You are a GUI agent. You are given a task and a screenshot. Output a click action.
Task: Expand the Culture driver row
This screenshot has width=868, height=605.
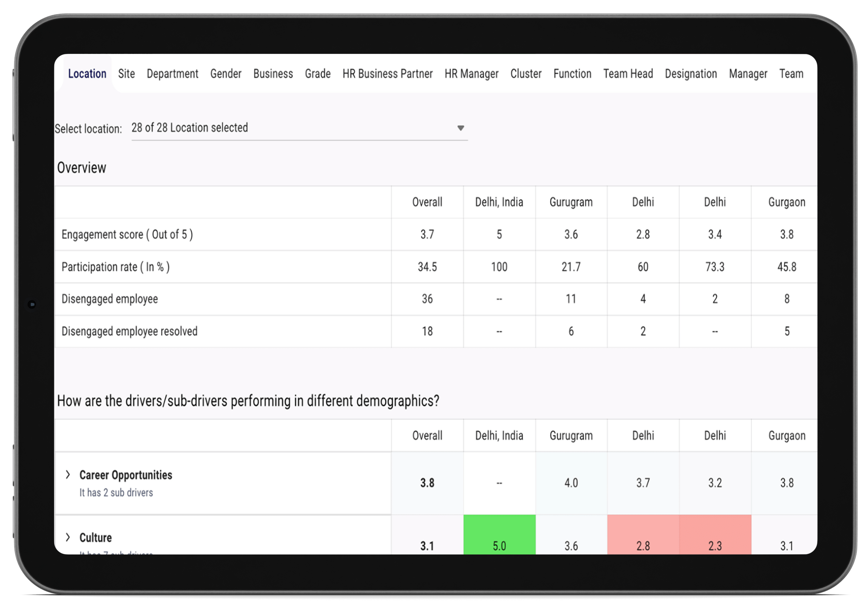[x=68, y=537]
